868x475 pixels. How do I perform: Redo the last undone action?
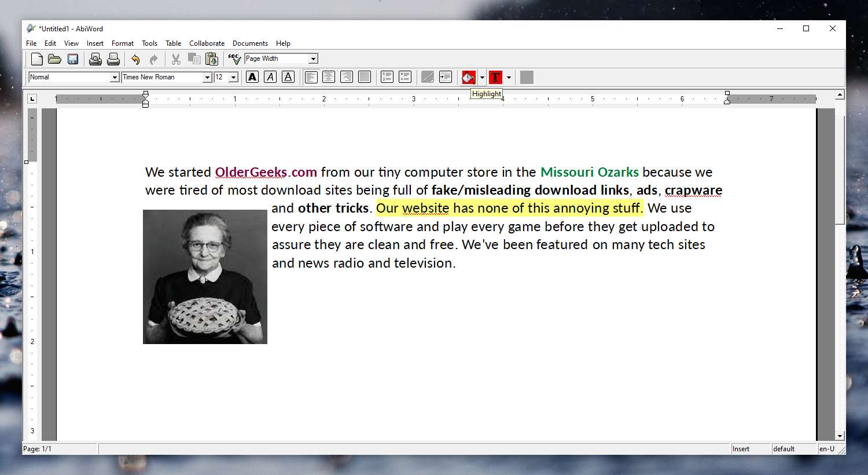tap(153, 59)
